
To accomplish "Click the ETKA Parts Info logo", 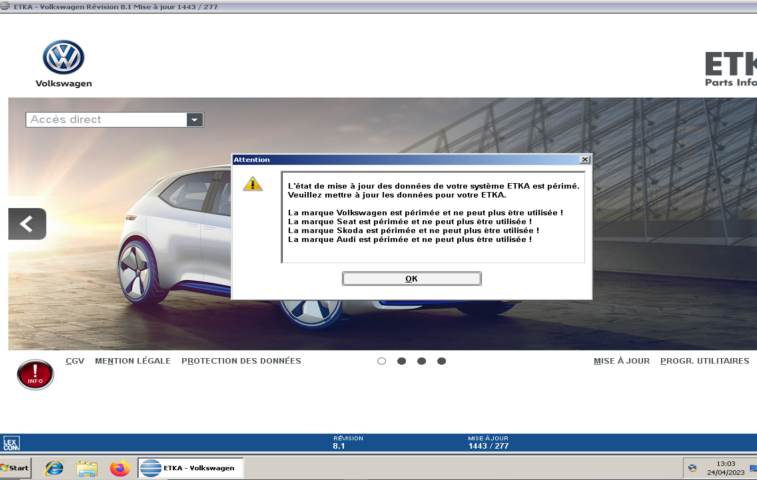I will pyautogui.click(x=730, y=69).
